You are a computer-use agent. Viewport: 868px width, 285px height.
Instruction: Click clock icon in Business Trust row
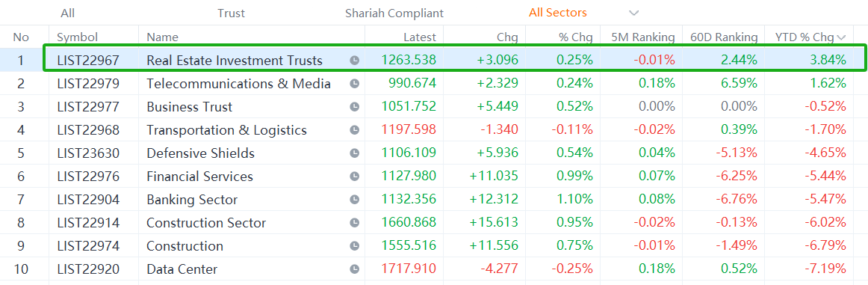(x=355, y=107)
